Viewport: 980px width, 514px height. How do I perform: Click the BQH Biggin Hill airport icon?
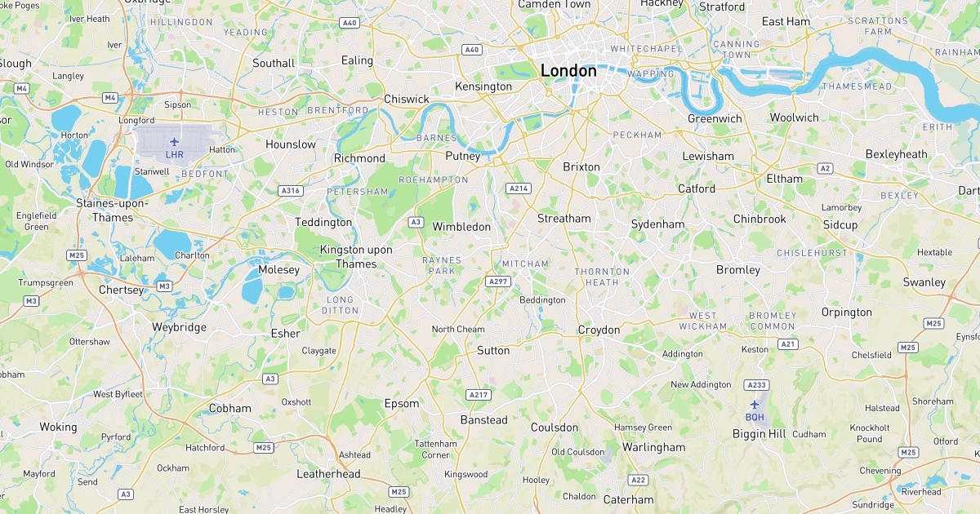pyautogui.click(x=755, y=405)
